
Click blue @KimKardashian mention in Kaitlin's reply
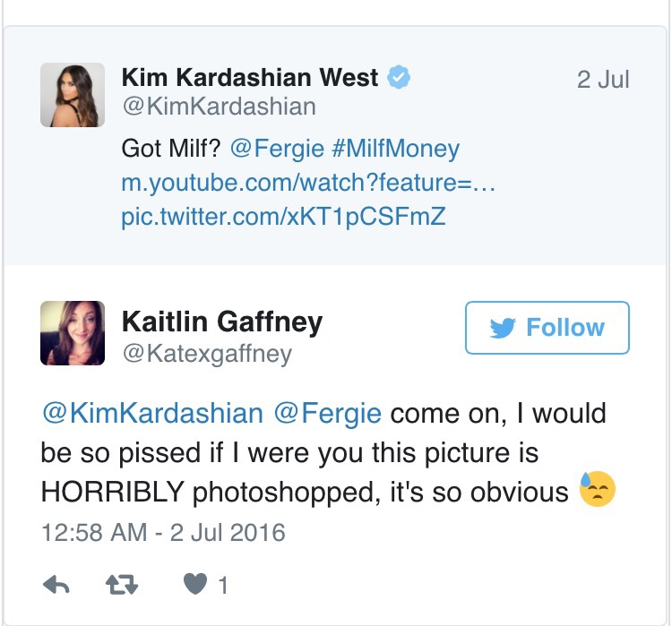(152, 413)
